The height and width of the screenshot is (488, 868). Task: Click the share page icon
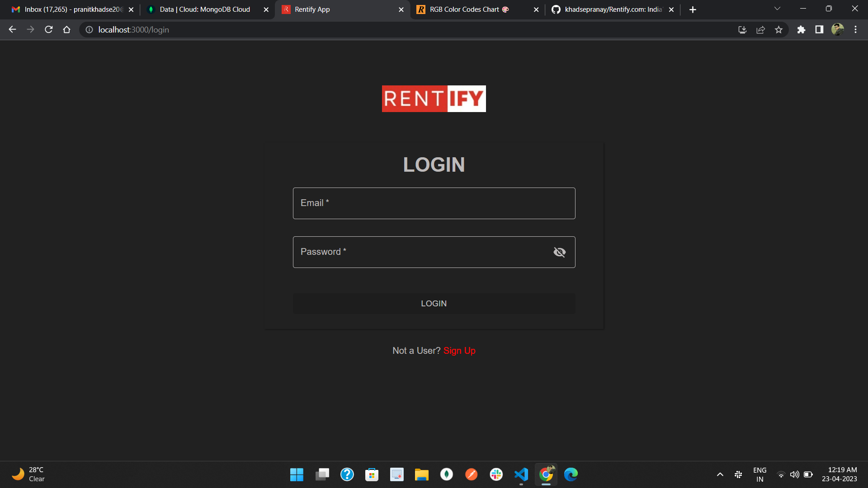click(760, 30)
